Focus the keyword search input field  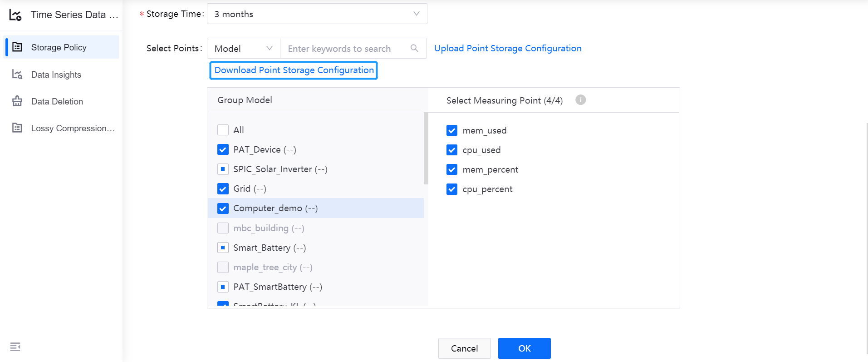345,48
